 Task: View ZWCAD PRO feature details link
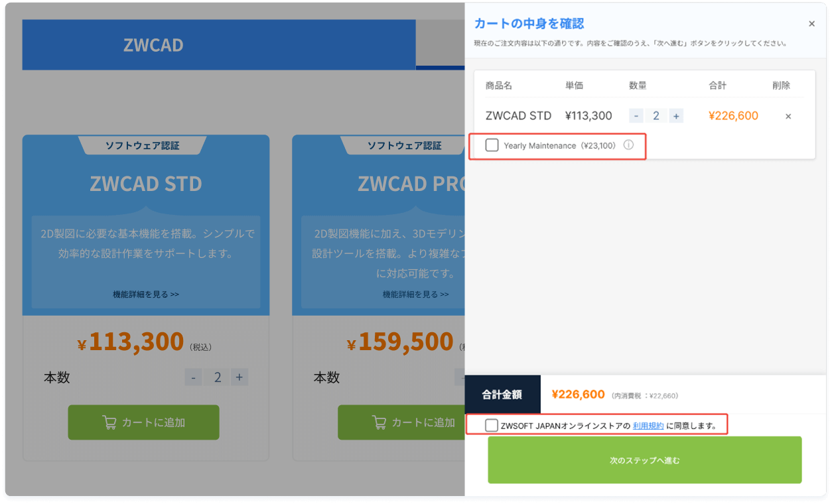415,294
